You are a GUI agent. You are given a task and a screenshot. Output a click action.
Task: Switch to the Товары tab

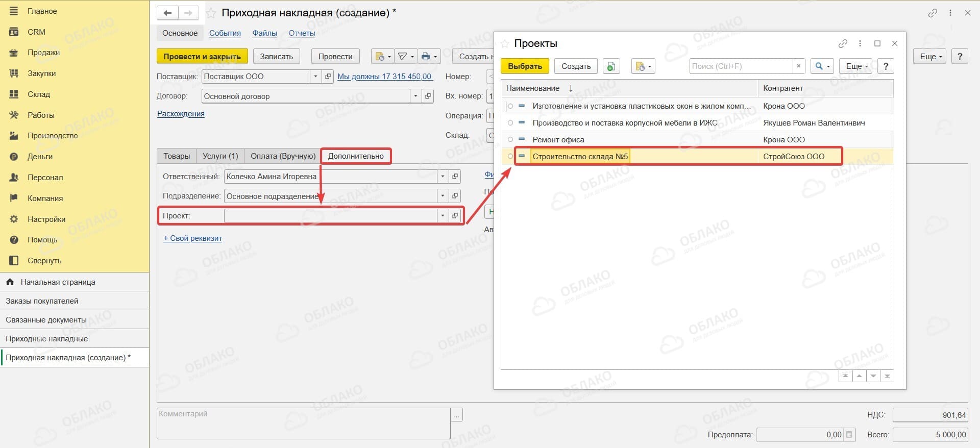tap(177, 156)
